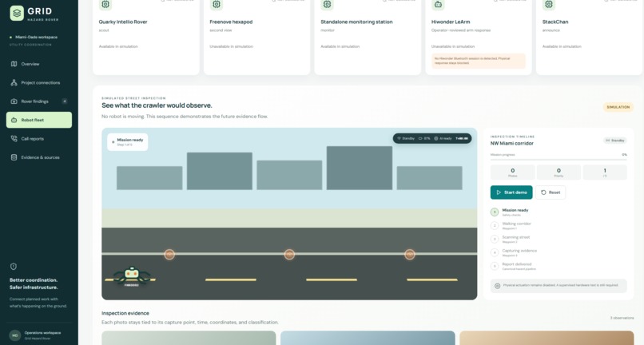The height and width of the screenshot is (345, 644).
Task: Select the Robot fleet menu item
Action: pyautogui.click(x=39, y=120)
